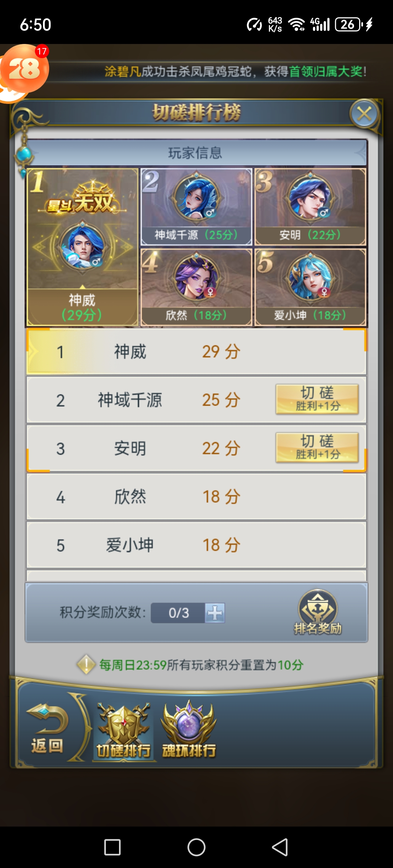Select the 神威 29 分 ranking row

[x=196, y=351]
